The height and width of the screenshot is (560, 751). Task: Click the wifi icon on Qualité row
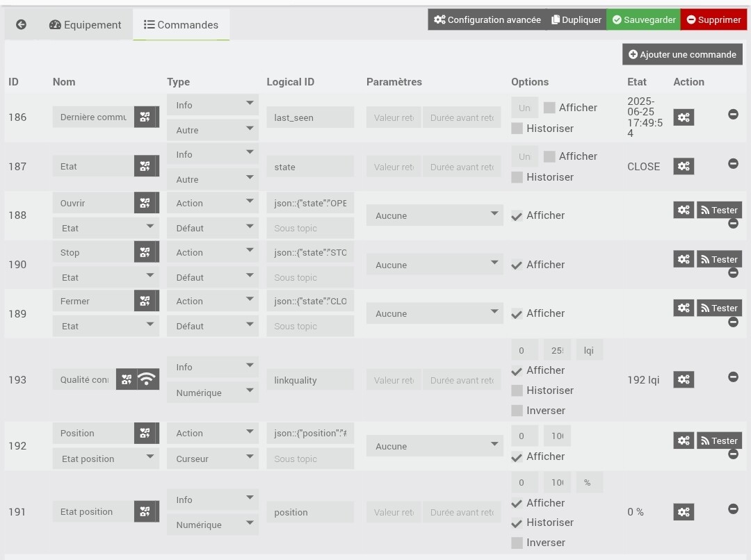[147, 379]
